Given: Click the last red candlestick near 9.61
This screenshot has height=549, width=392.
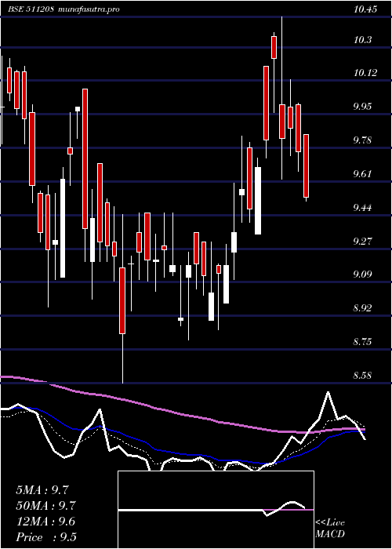Looking at the screenshot, I should (306, 165).
